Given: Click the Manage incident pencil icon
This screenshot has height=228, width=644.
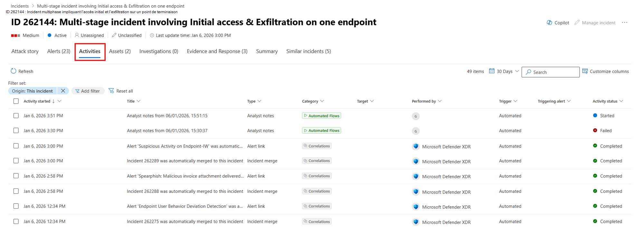Looking at the screenshot, I should [x=577, y=23].
